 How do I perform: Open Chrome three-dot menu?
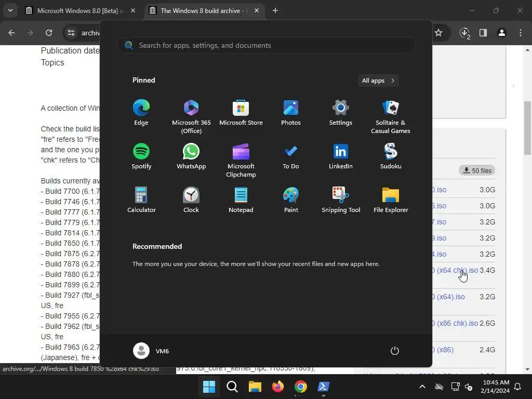[x=521, y=33]
